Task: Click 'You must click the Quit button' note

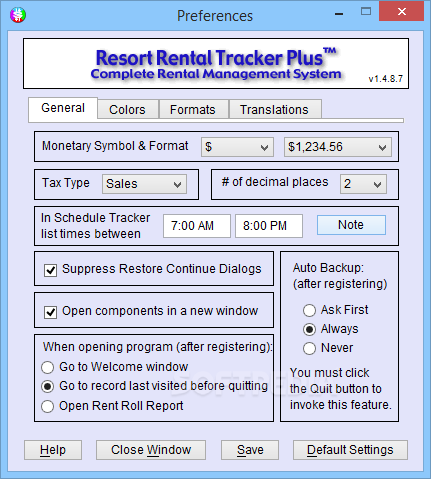Action: 340,389
